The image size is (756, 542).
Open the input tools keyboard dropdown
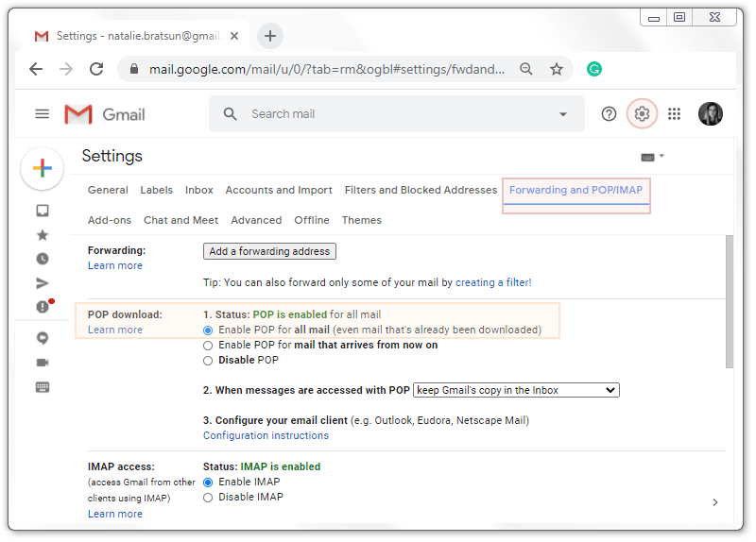click(652, 157)
